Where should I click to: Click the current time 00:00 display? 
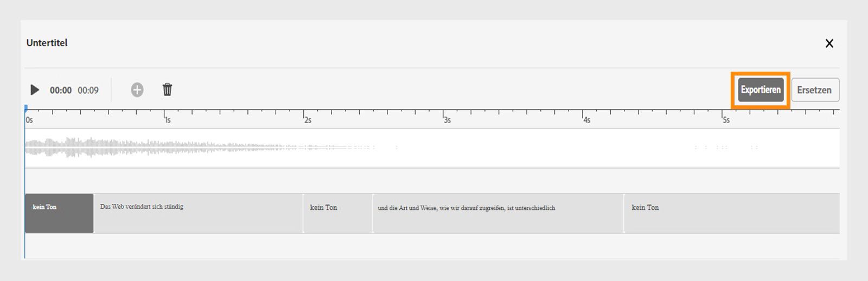tap(61, 91)
